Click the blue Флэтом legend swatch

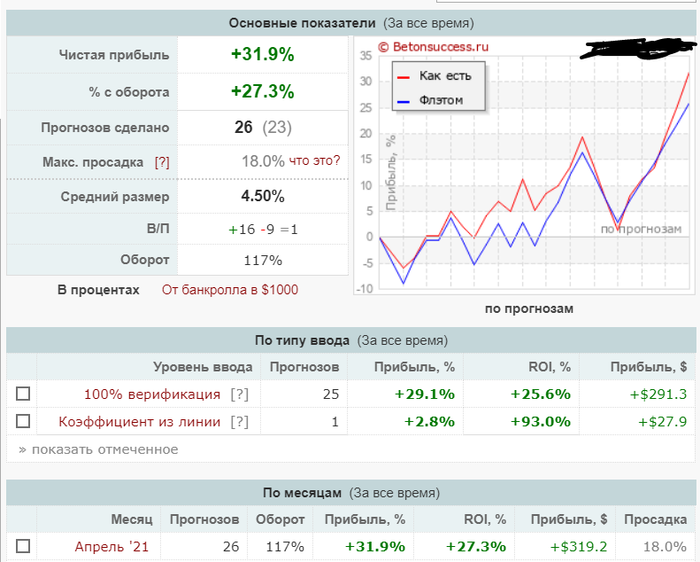[x=403, y=102]
